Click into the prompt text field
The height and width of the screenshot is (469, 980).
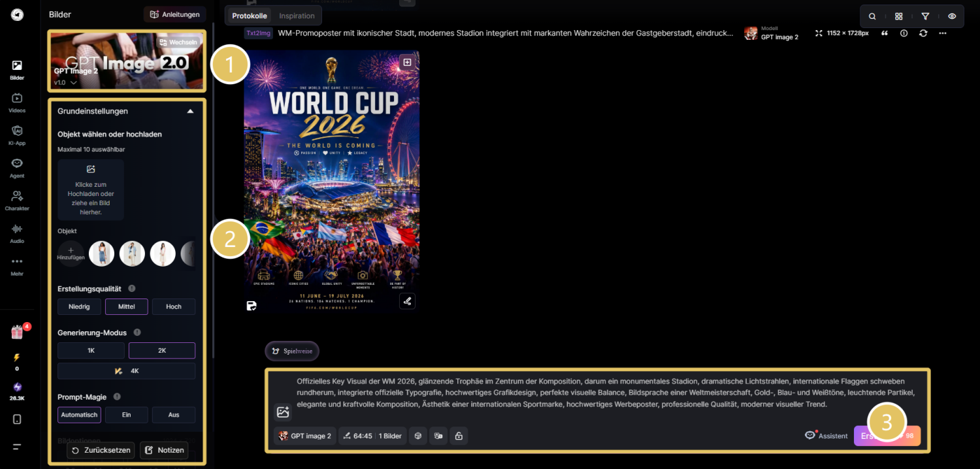pos(606,393)
